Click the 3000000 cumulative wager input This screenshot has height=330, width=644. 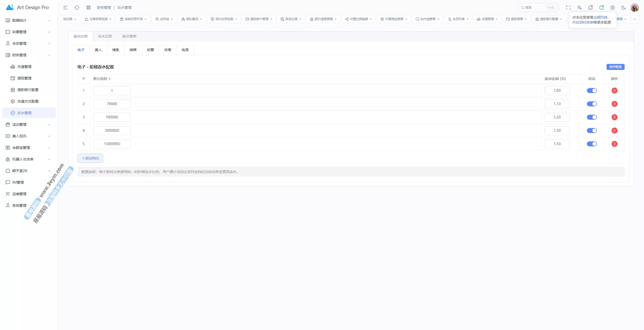(112, 131)
